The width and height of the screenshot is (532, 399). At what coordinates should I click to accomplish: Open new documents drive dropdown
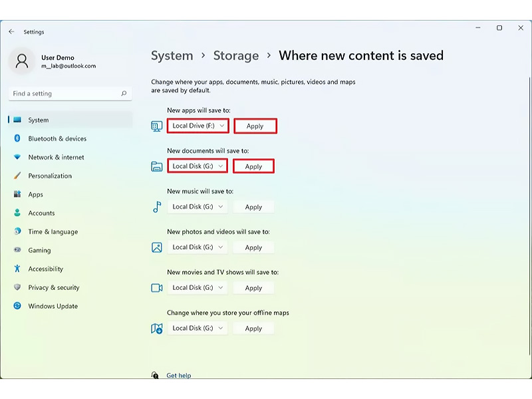click(x=197, y=166)
